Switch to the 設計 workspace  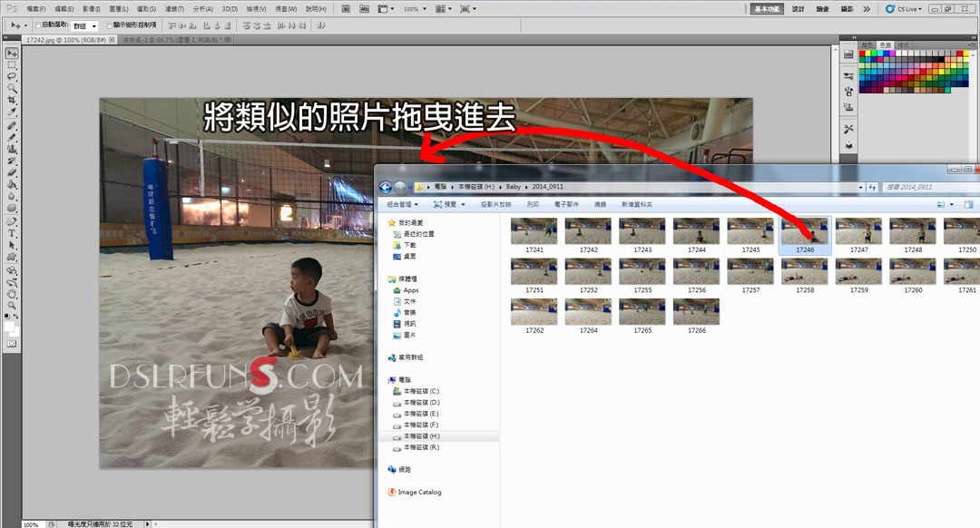[798, 9]
